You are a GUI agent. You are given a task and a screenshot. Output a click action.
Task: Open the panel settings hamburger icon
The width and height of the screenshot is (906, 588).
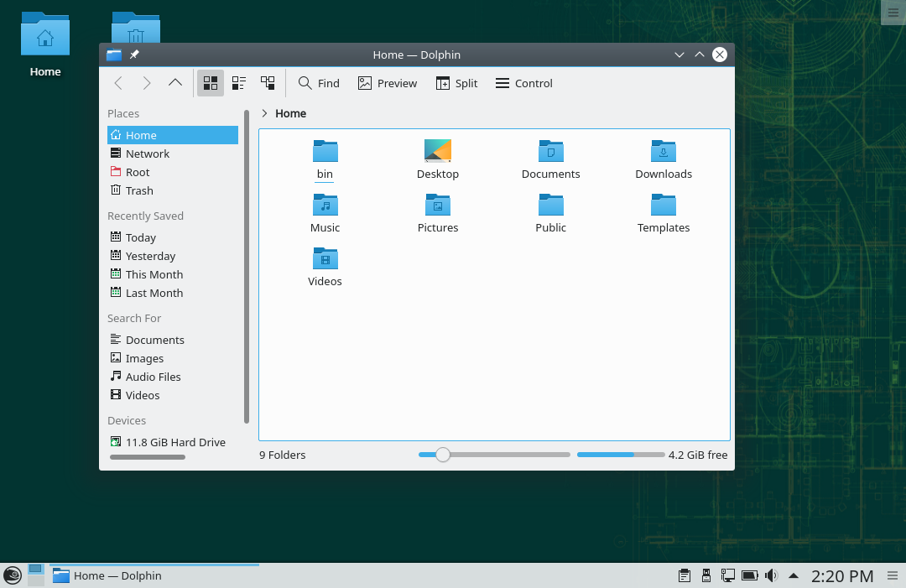tap(893, 575)
